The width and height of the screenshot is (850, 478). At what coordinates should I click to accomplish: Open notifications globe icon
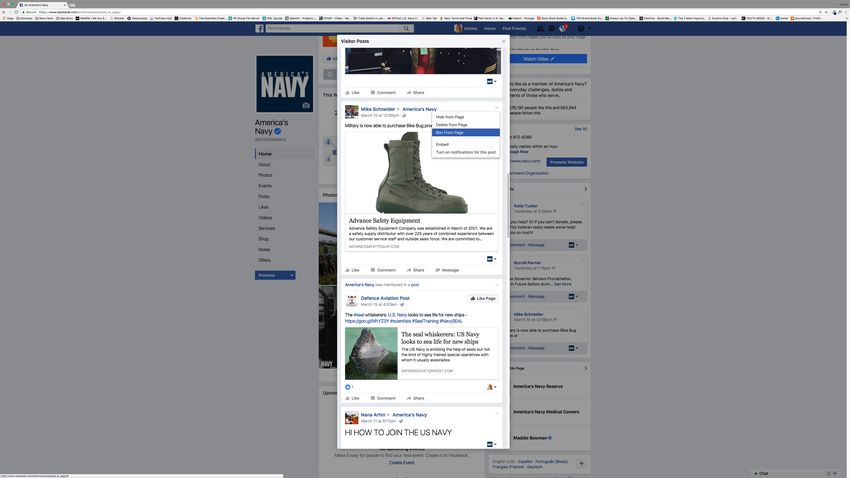tap(563, 28)
